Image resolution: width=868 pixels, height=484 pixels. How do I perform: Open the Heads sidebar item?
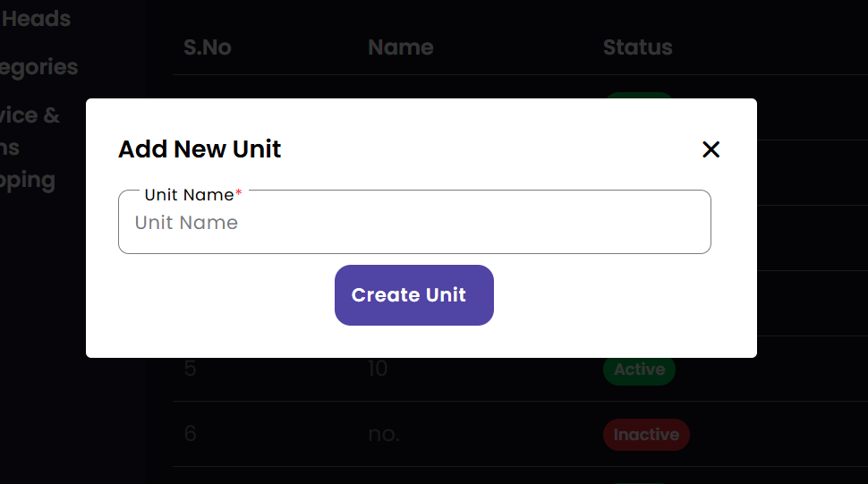36,18
